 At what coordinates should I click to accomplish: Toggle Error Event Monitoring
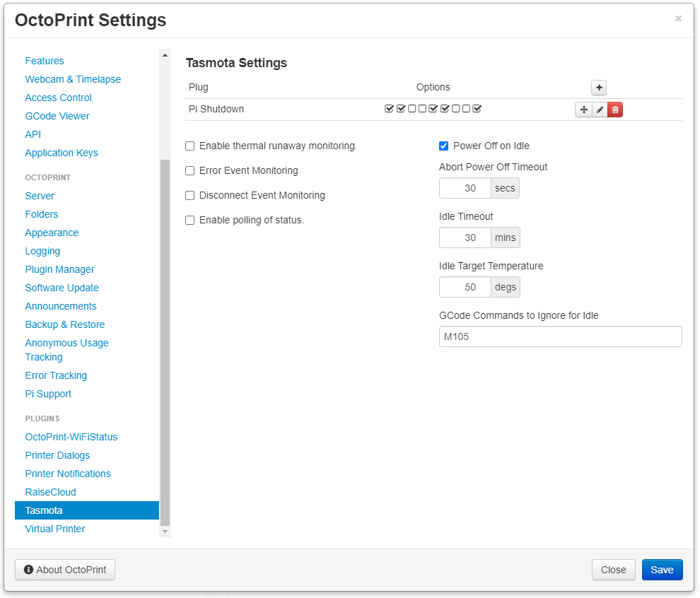189,170
